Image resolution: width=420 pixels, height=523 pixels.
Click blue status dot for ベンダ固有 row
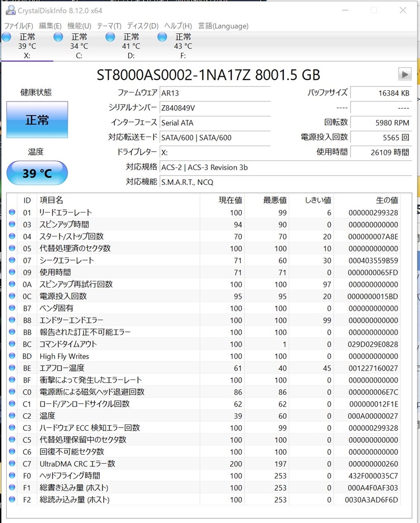[12, 308]
